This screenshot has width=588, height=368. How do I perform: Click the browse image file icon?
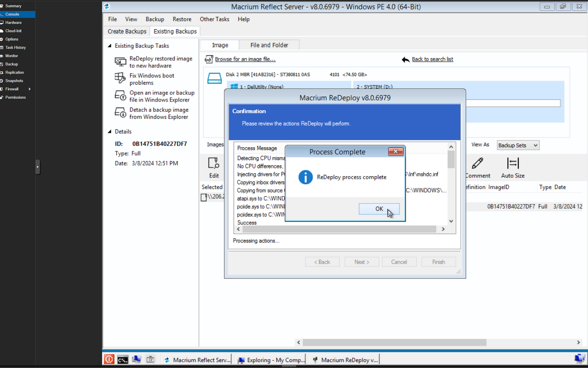(209, 59)
